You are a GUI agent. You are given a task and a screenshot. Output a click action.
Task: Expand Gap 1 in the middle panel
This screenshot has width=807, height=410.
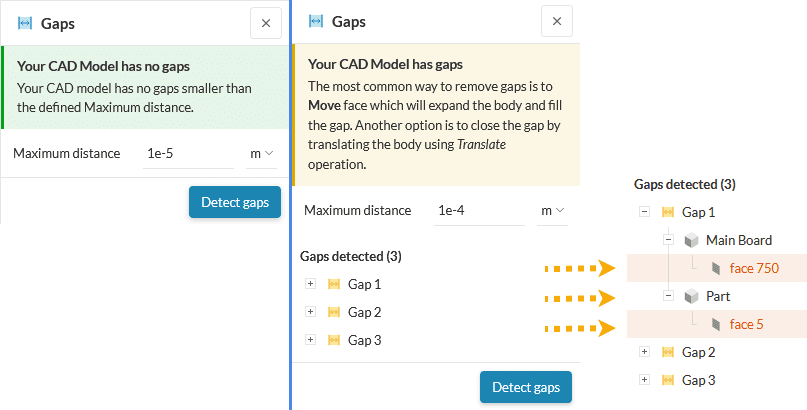click(x=310, y=284)
